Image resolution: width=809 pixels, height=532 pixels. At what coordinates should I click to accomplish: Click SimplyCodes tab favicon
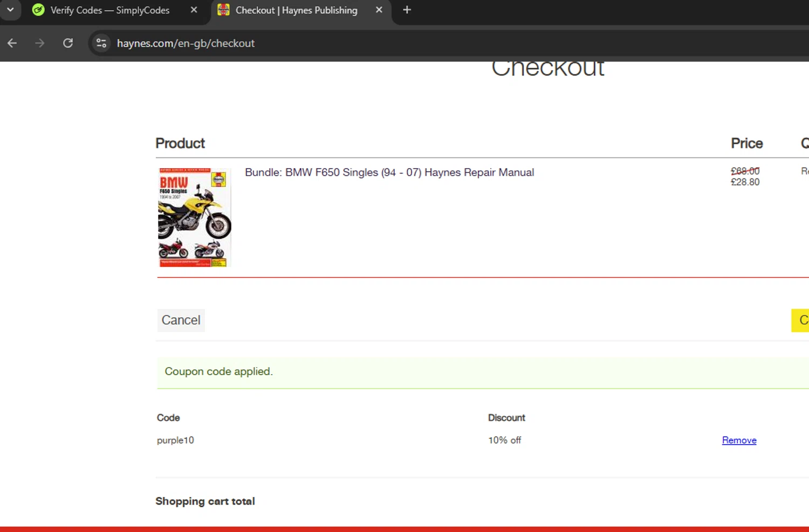38,10
